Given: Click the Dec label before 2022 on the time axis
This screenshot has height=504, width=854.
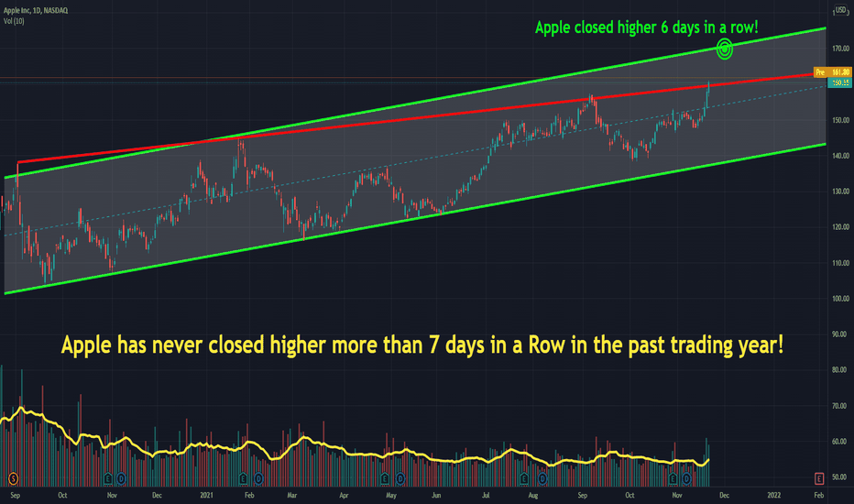Looking at the screenshot, I should [x=725, y=495].
